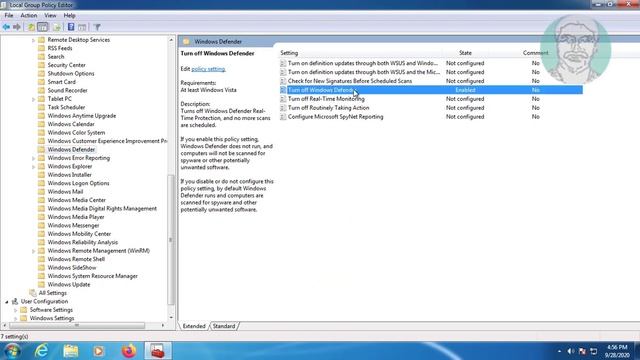Select the Windows Installer folder

[x=69, y=175]
